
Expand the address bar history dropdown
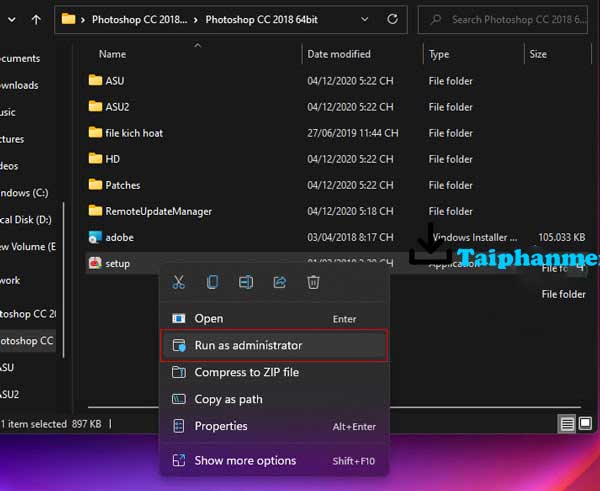tap(365, 19)
